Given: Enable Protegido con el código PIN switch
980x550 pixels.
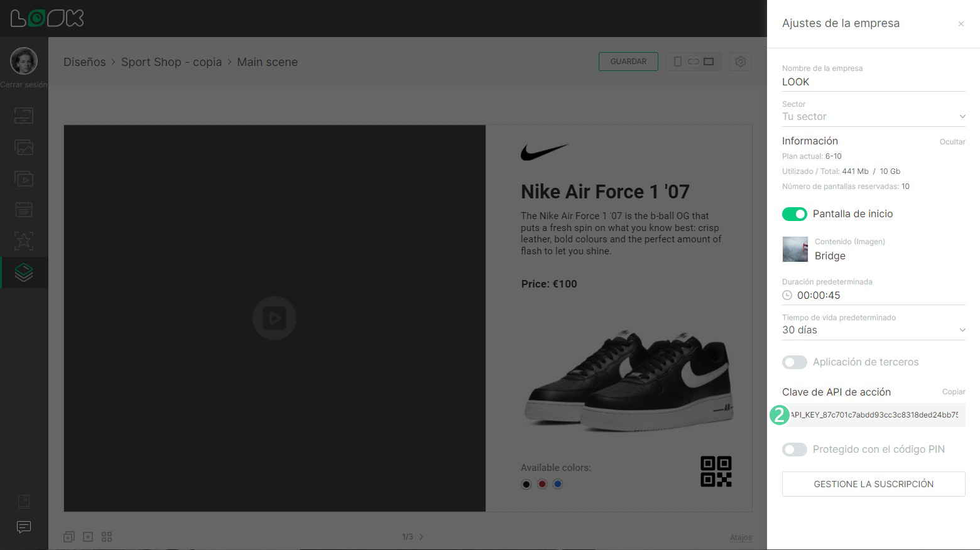Looking at the screenshot, I should 795,450.
